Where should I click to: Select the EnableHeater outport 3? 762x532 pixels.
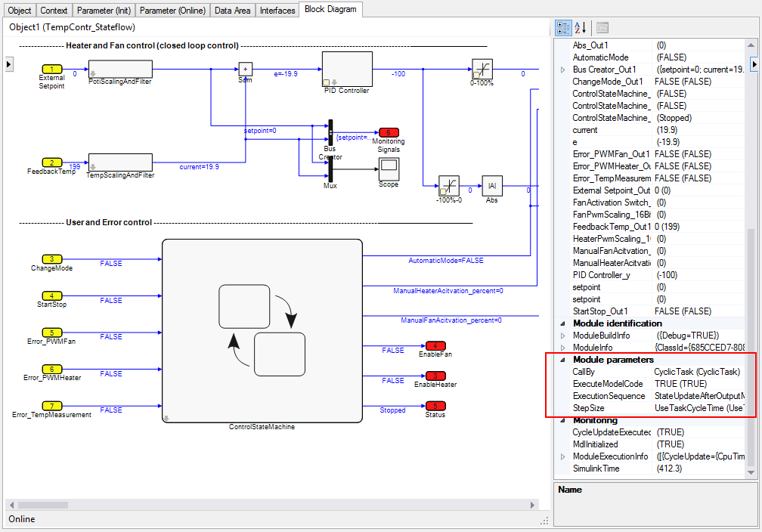coord(435,376)
